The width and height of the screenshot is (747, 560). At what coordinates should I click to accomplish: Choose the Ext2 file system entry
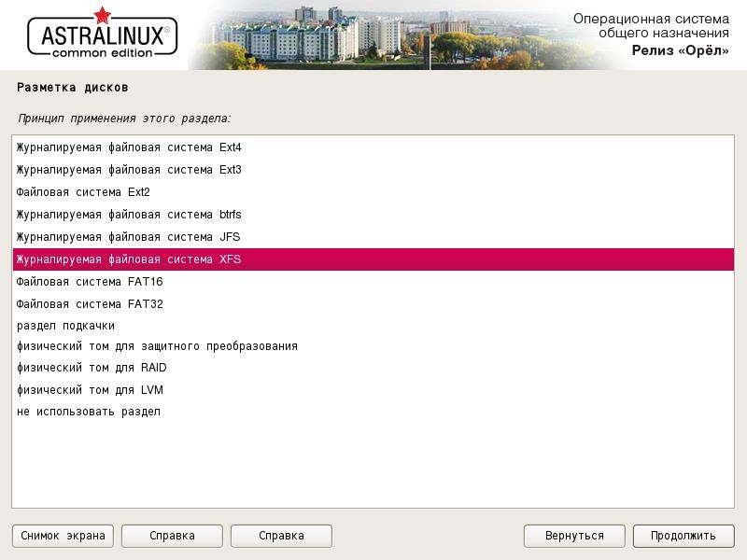tap(83, 192)
